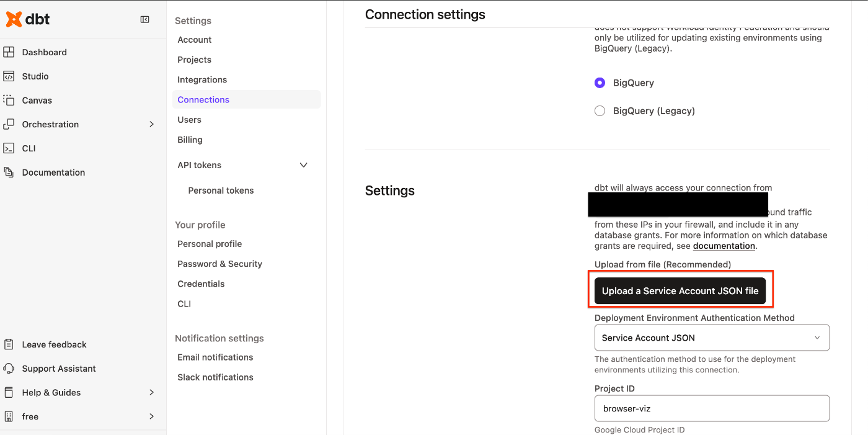The height and width of the screenshot is (435, 868).
Task: Click Upload a Service Account JSON file
Action: (x=680, y=291)
